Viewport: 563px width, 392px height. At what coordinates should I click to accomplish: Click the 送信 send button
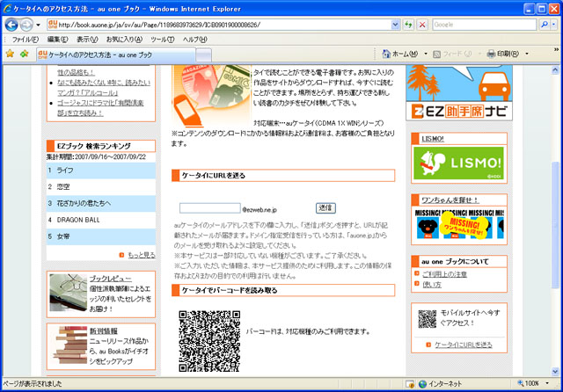click(325, 208)
